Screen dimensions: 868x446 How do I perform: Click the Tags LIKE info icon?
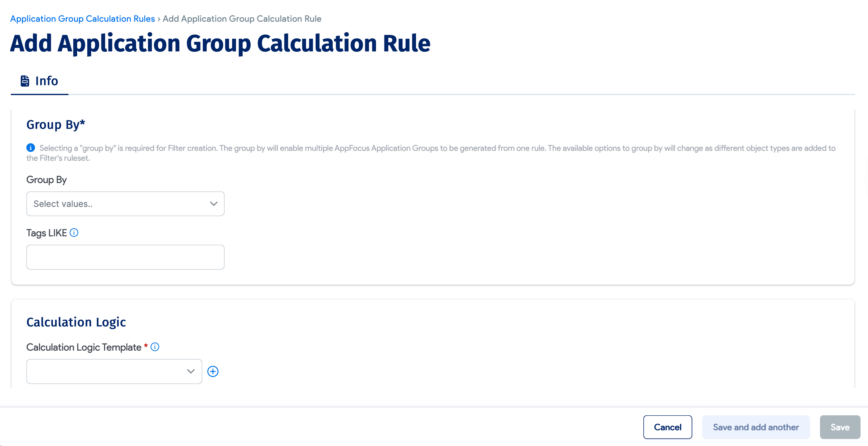(x=74, y=233)
